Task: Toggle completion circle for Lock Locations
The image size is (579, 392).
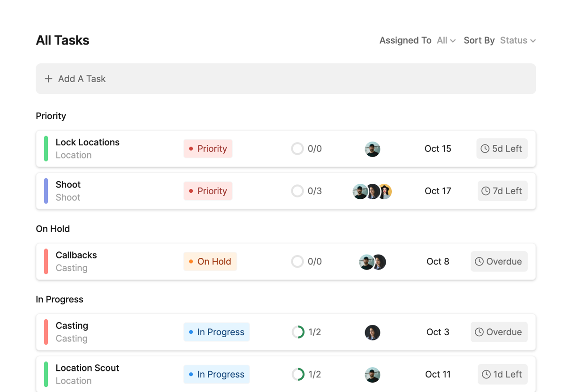Action: tap(297, 149)
